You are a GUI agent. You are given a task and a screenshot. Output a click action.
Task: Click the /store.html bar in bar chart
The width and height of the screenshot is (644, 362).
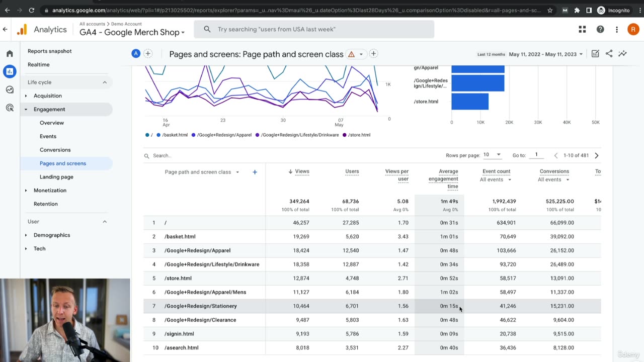click(470, 102)
